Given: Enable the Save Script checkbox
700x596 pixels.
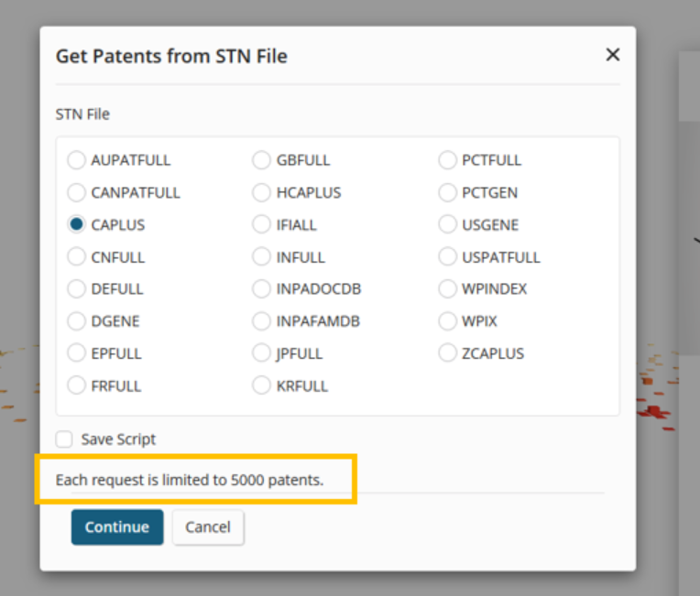Looking at the screenshot, I should (64, 439).
